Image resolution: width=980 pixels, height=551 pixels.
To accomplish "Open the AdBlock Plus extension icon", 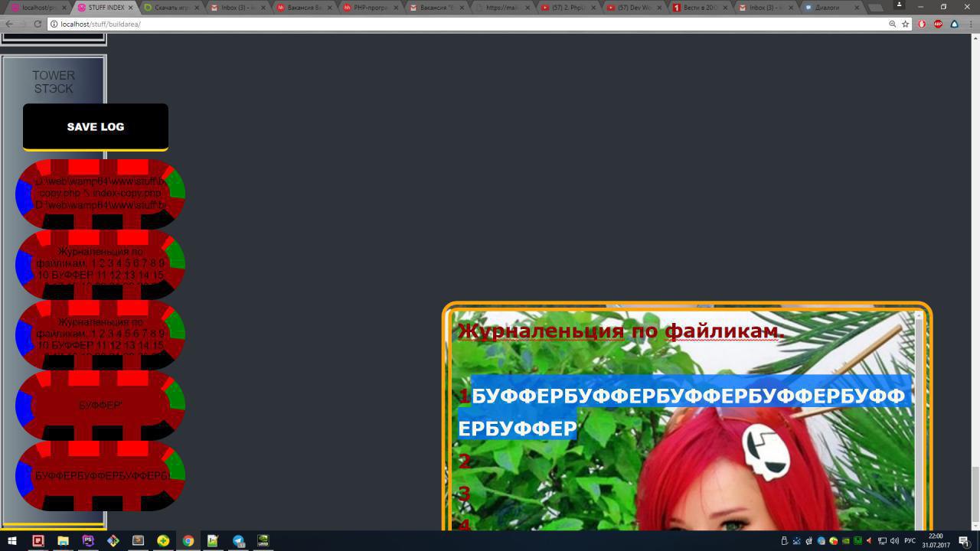I will click(938, 24).
